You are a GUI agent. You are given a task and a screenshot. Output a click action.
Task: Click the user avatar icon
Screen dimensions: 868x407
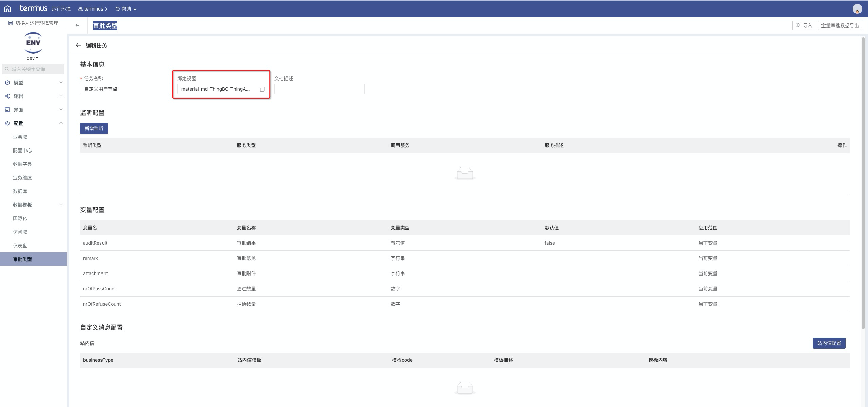point(857,9)
